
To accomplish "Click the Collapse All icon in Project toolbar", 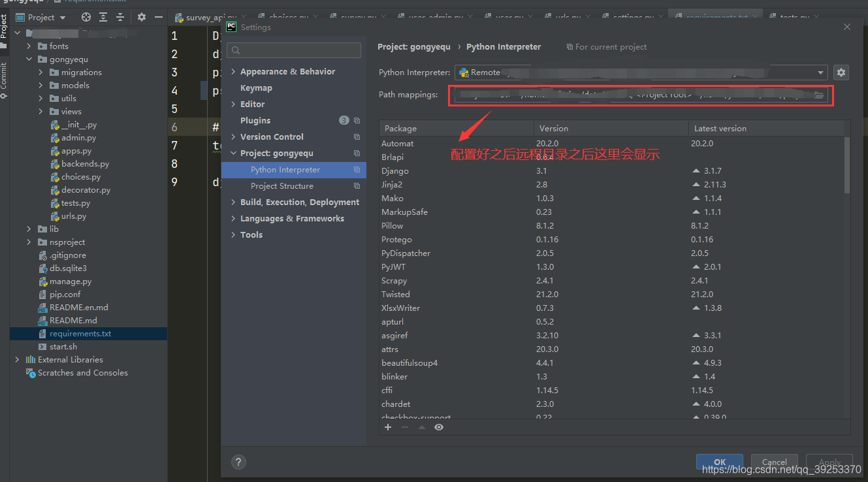I will coord(120,18).
